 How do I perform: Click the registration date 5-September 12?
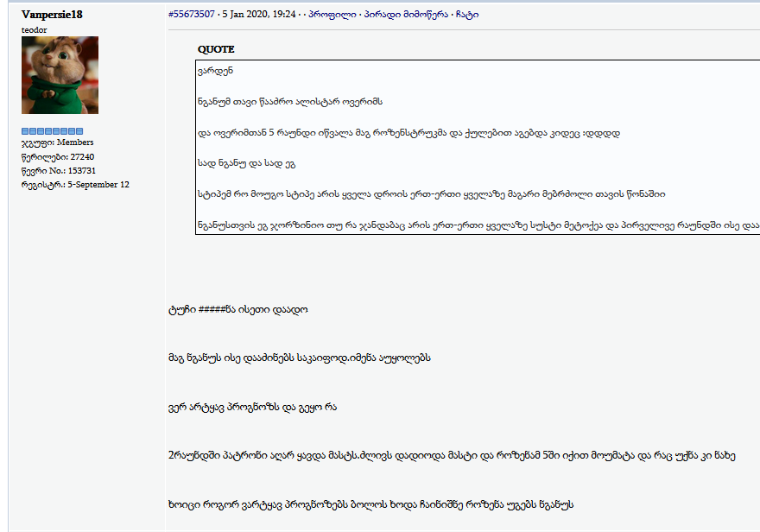(x=98, y=183)
